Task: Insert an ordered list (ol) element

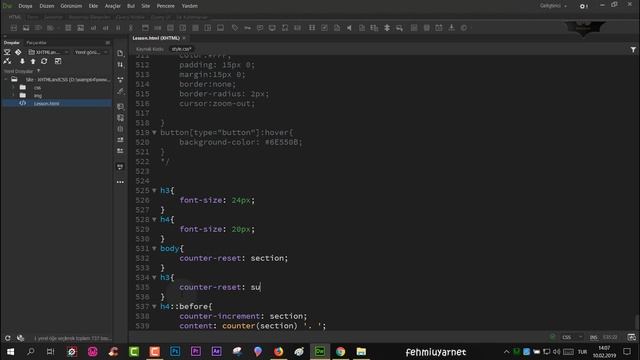Action: tap(106, 28)
